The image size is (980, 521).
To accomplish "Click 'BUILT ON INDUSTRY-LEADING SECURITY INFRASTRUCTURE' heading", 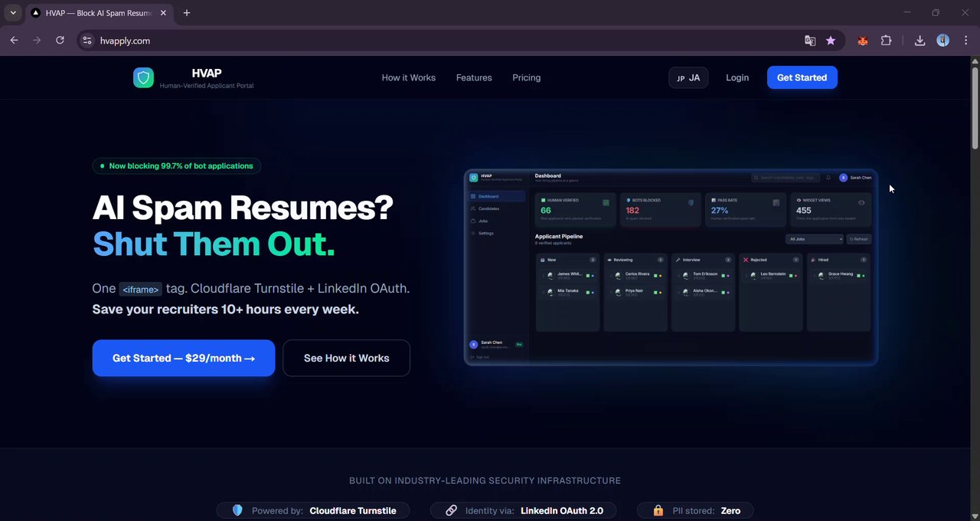I will click(485, 480).
